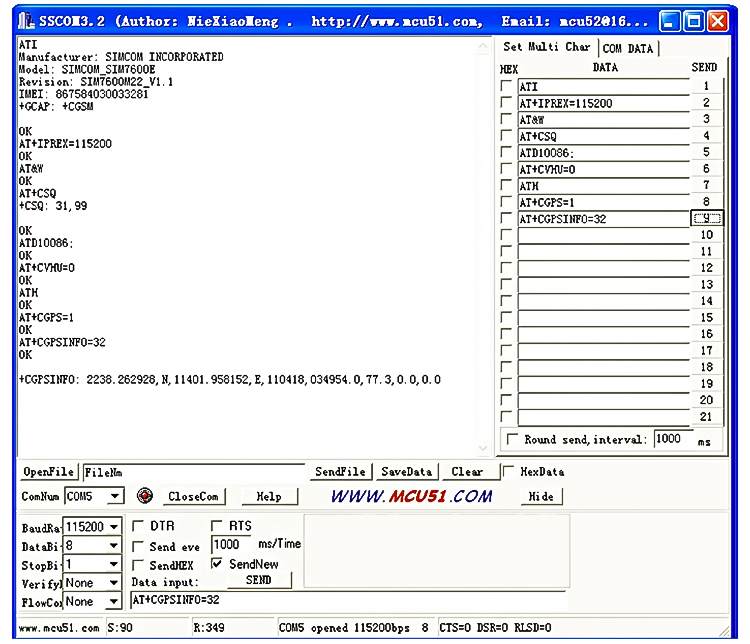Viewport: 750px width, 644px height.
Task: Send row 3 AT&W command
Action: pyautogui.click(x=706, y=119)
